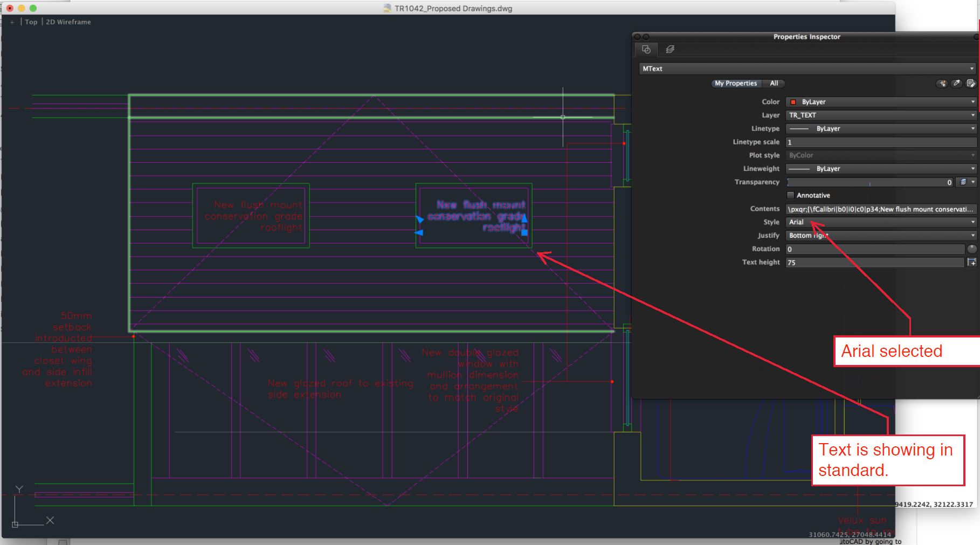Click the viewport plus control button
Image resolution: width=980 pixels, height=545 pixels.
coord(12,22)
